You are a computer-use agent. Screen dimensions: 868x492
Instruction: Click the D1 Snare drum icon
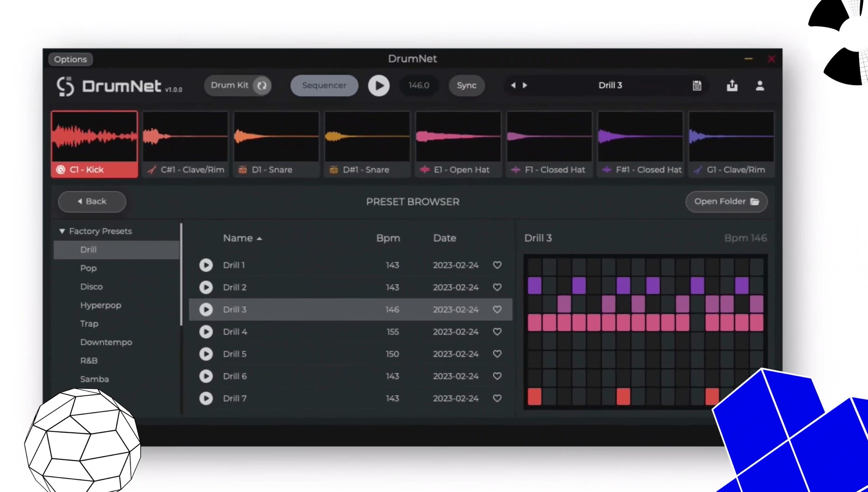point(243,170)
